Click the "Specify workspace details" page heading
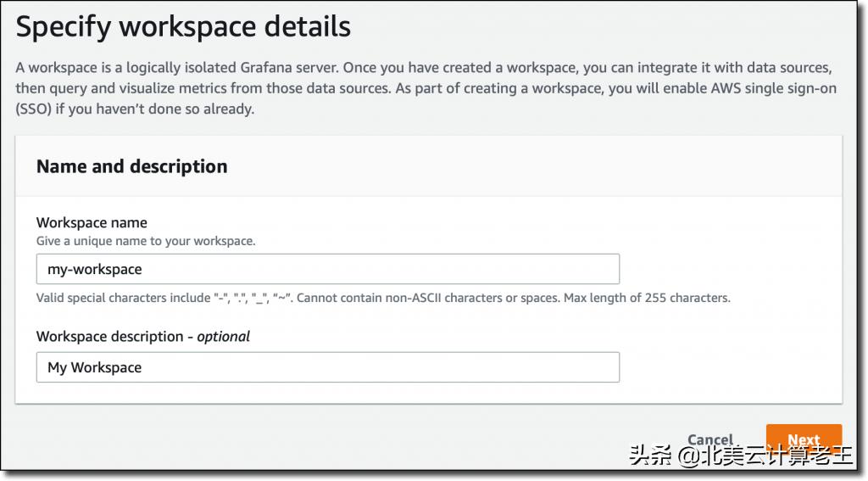Image resolution: width=868 pixels, height=481 pixels. [x=183, y=26]
